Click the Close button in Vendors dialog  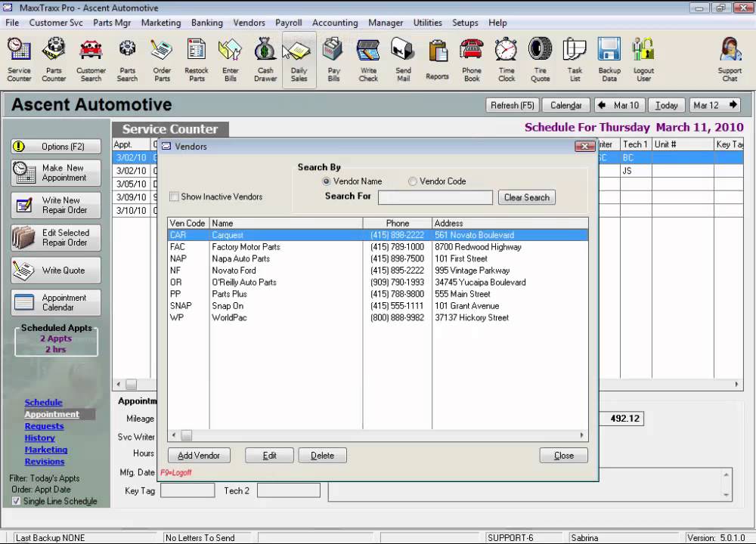564,456
